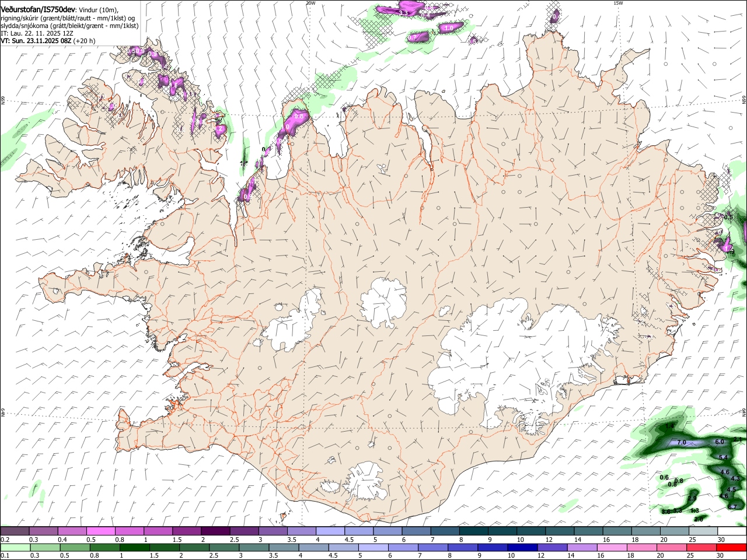Click the Veðurstofan/IS750dev title text
747x560 pixels.
[x=38, y=10]
